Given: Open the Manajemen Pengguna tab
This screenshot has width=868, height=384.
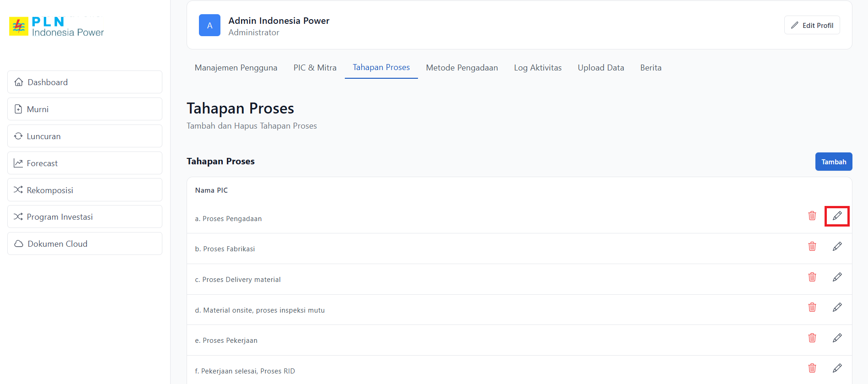Looking at the screenshot, I should [236, 68].
